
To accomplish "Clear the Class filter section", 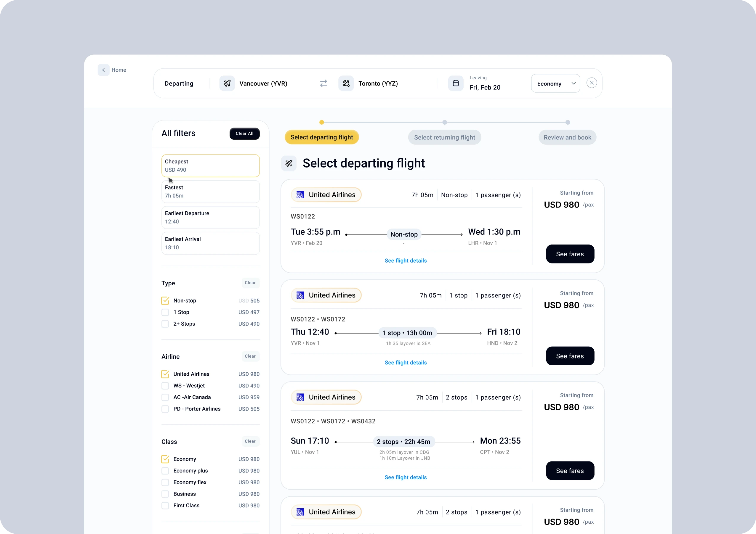I will point(250,442).
